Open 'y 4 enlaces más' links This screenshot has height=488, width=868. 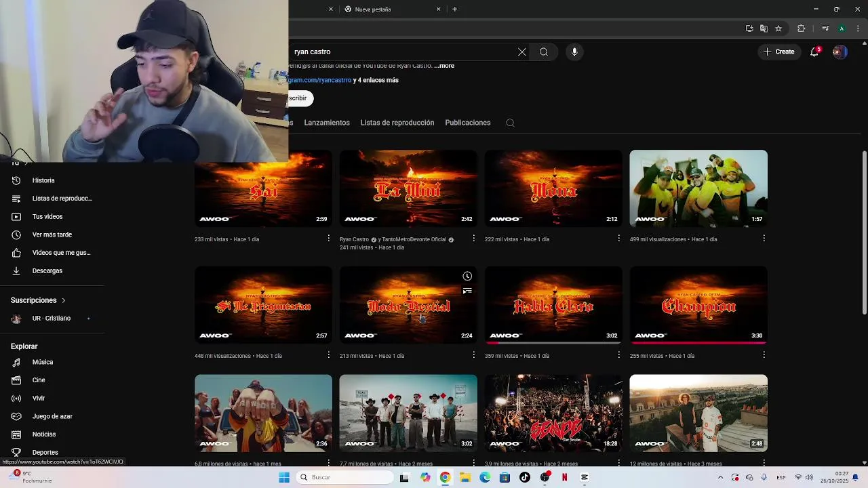376,80
